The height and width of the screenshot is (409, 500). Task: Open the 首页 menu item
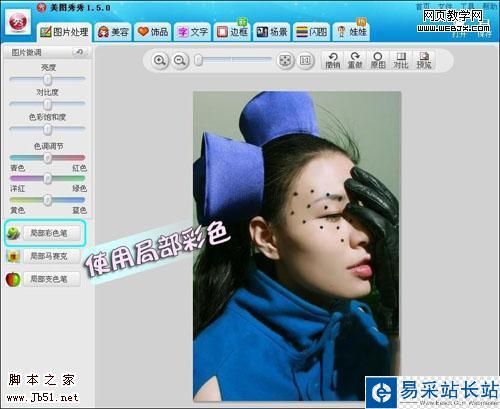click(423, 6)
